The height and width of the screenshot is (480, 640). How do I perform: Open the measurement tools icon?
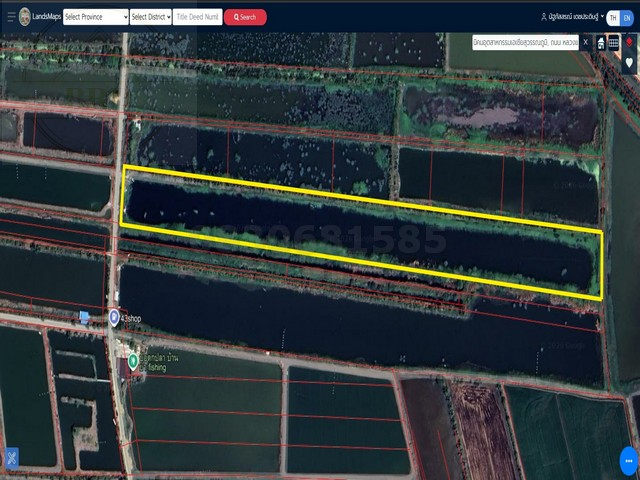[11, 459]
